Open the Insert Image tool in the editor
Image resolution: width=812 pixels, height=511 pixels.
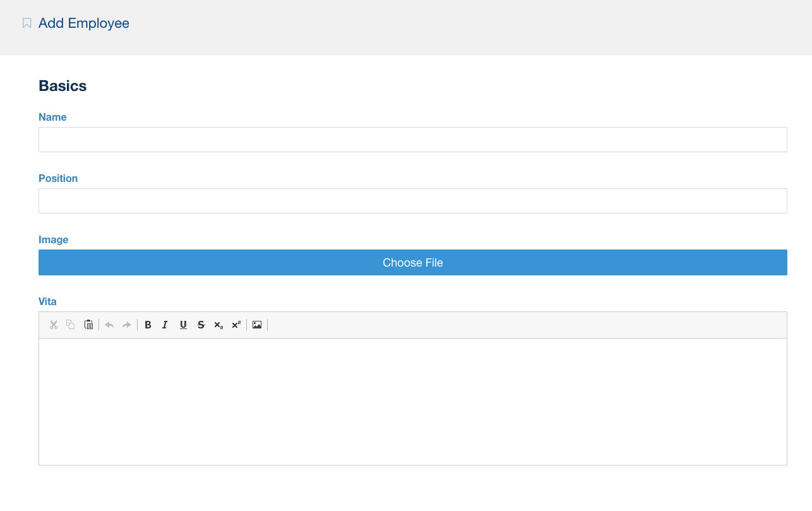(257, 325)
